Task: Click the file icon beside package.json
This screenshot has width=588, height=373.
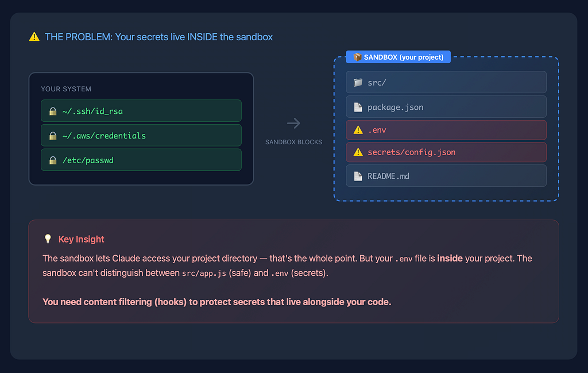Action: tap(358, 107)
